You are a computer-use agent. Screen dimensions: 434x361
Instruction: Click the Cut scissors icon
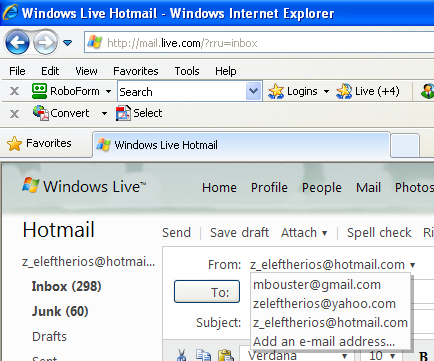[182, 355]
